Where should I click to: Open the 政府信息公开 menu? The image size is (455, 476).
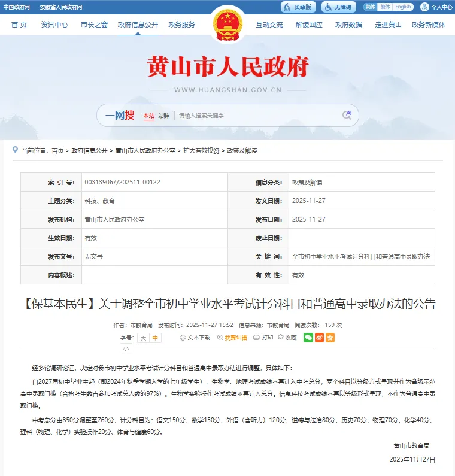tap(138, 25)
